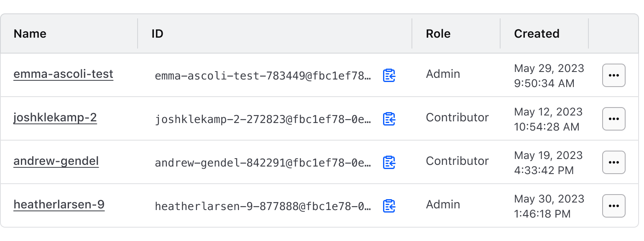Open the andrew-gendel user page
Image resolution: width=644 pixels, height=241 pixels.
coord(56,161)
